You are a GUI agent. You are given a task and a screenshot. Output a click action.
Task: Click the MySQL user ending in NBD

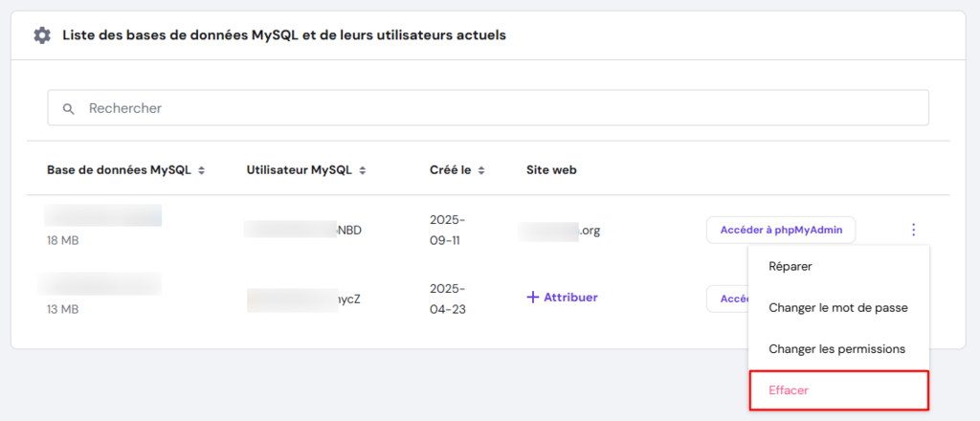tap(304, 230)
